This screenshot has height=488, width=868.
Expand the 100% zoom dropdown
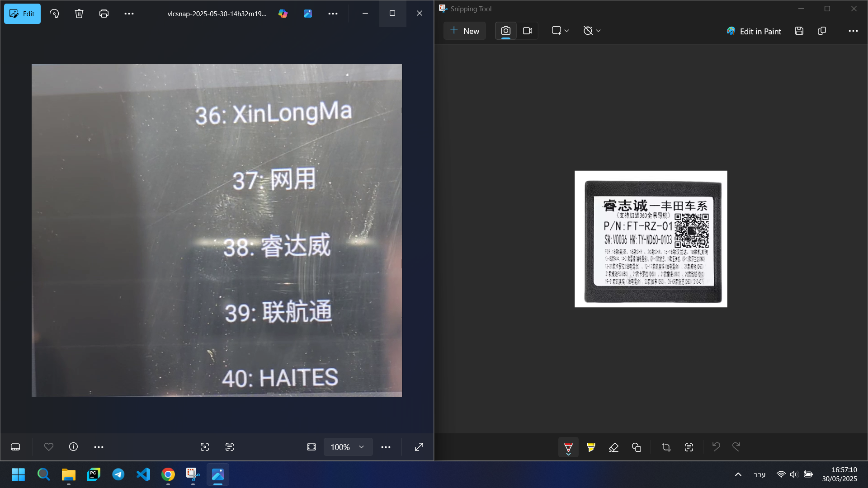348,447
